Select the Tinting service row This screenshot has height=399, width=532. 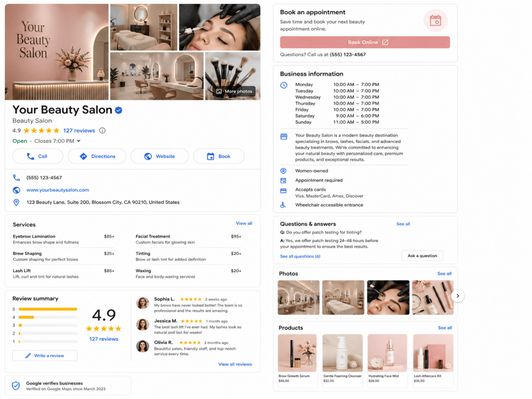(x=189, y=257)
